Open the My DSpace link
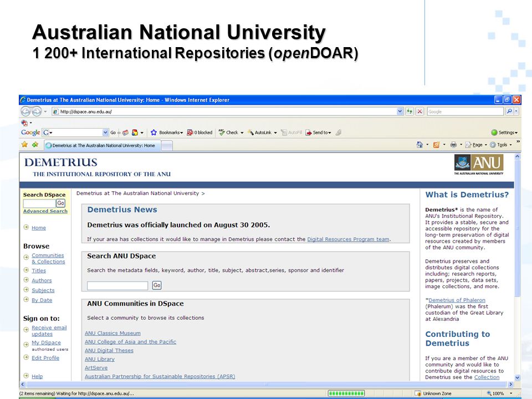Viewport: 532px width, 399px height. point(46,342)
